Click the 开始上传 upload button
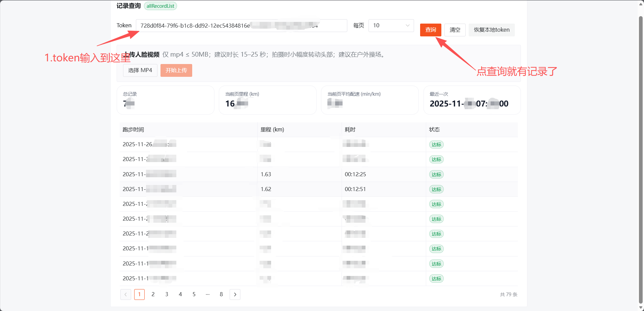This screenshot has width=644, height=311. point(176,70)
